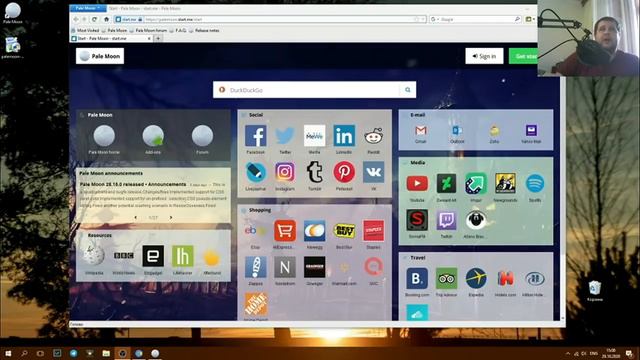
Task: Go back using the toolbar arrow
Action: (76, 19)
